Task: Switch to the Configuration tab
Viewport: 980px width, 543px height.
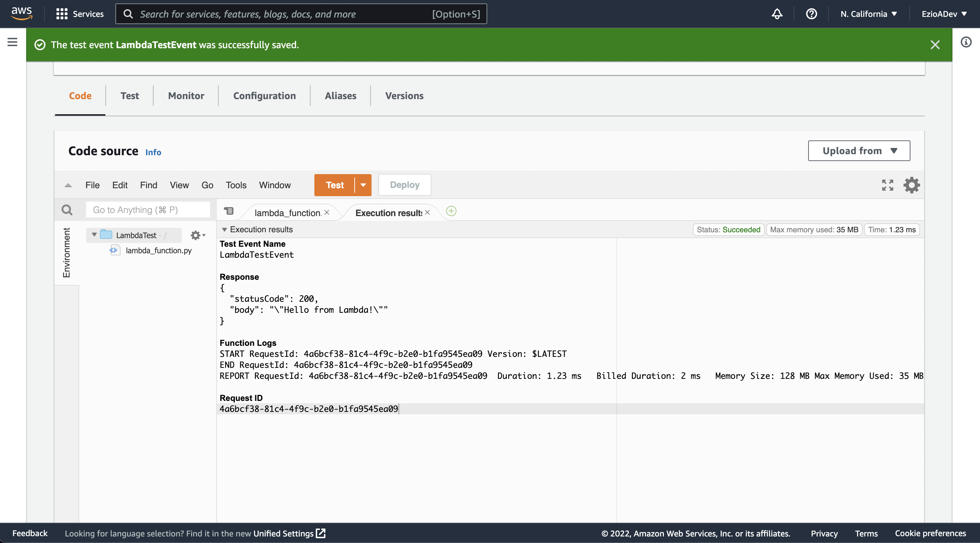Action: click(264, 95)
